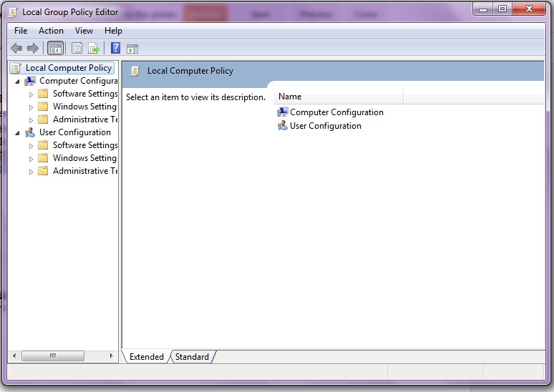Click folder icon of Administrative Templates under Computer Configuration
Screen dimensions: 554x392
point(43,119)
